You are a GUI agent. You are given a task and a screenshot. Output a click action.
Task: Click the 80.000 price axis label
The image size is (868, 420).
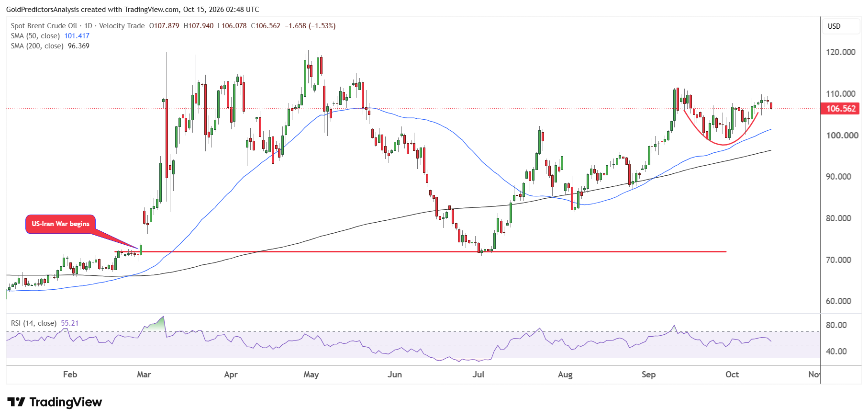point(839,218)
